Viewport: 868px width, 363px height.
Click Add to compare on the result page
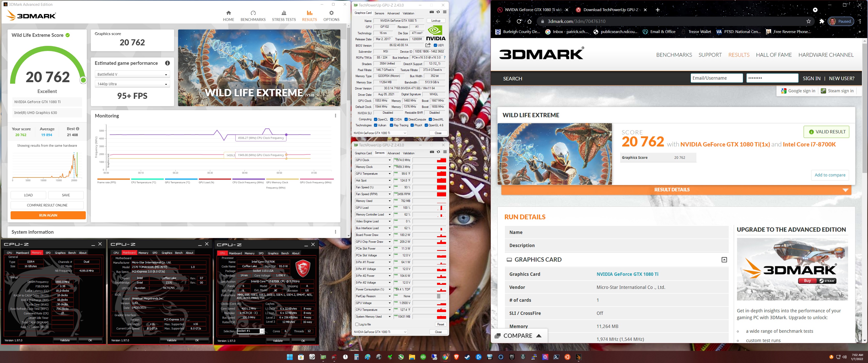(x=830, y=175)
